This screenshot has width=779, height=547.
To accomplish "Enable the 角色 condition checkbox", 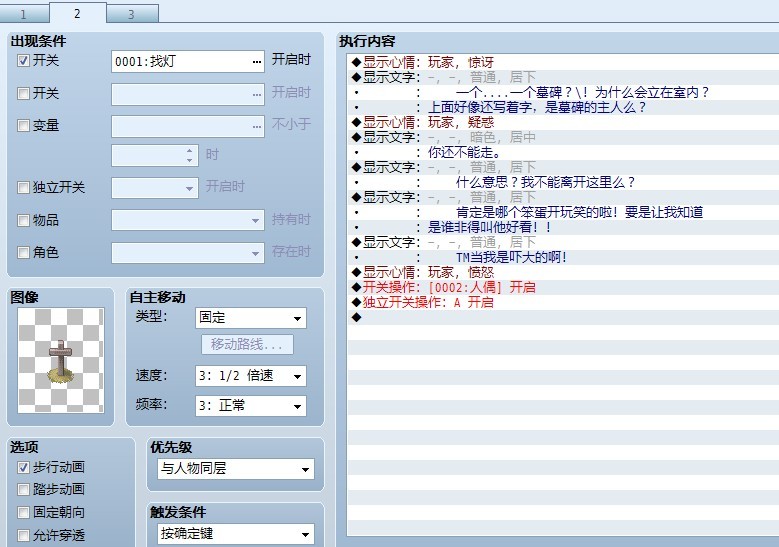I will 23,252.
